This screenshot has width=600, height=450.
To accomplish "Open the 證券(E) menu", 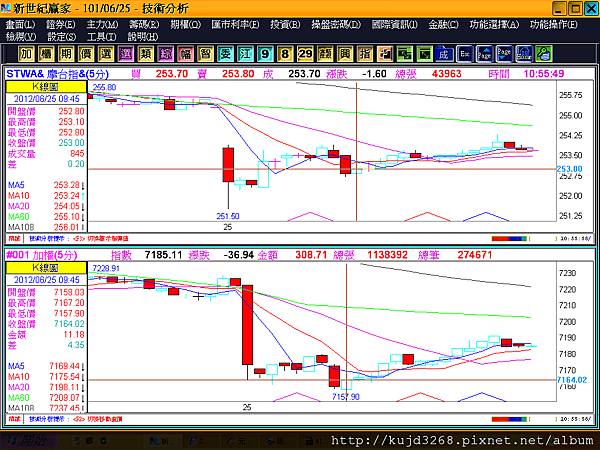I will (60, 24).
